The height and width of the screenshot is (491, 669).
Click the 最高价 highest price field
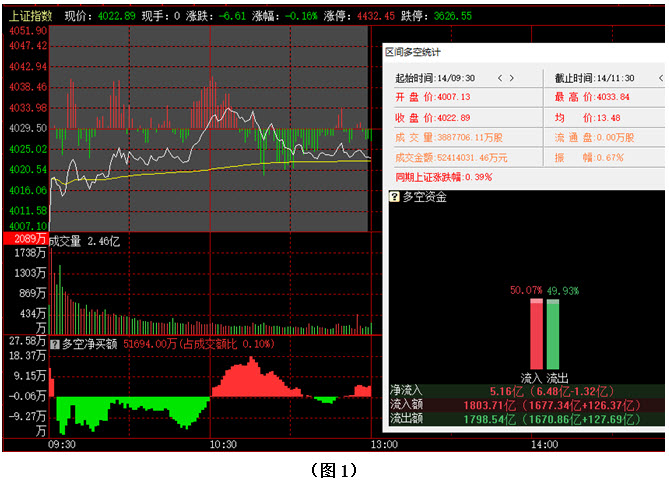pos(591,97)
